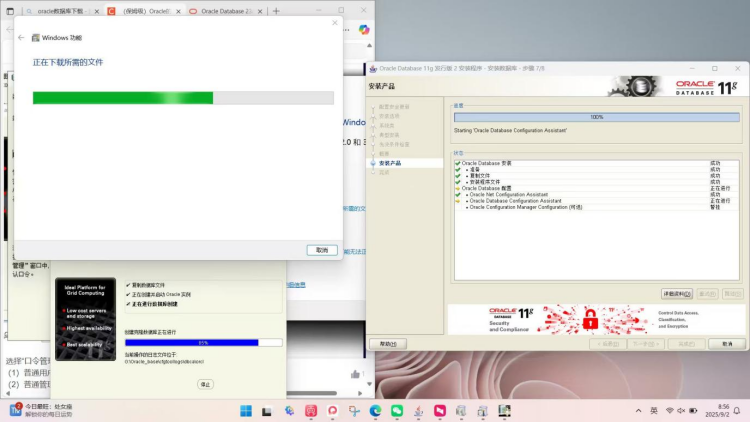
Task: Click the 正在下载所需的文件 heading
Action: click(68, 62)
